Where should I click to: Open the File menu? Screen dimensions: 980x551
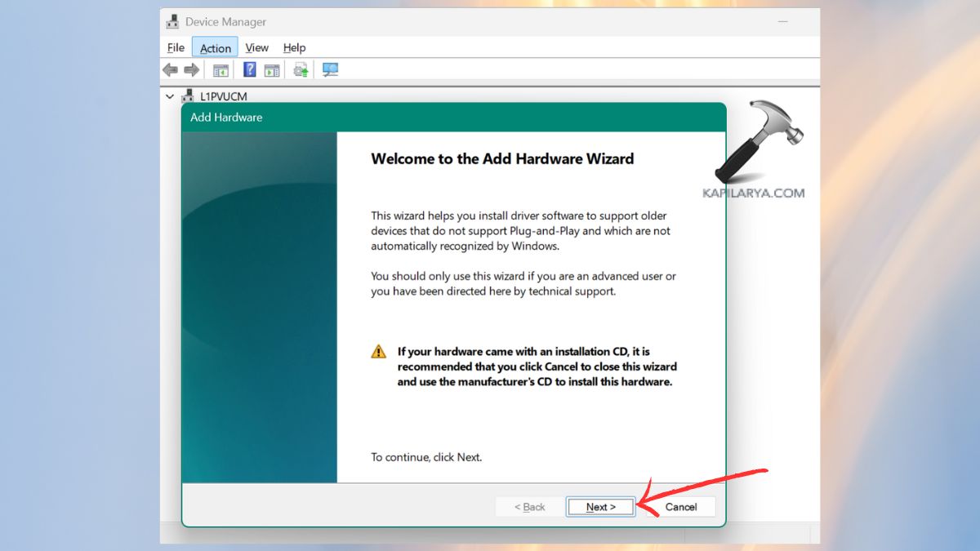coord(176,48)
